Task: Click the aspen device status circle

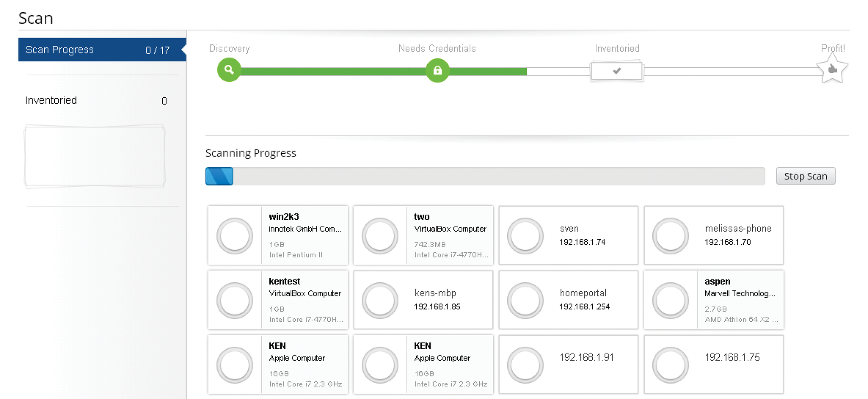Action: (670, 300)
